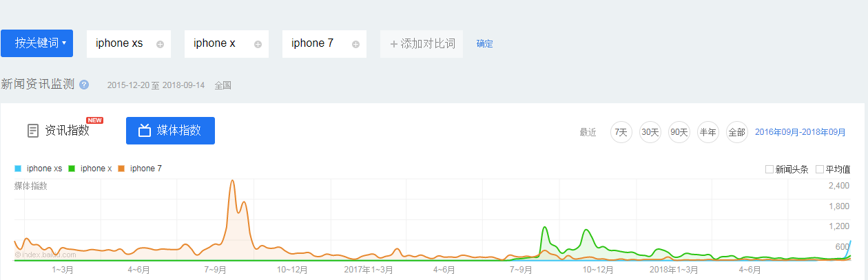This screenshot has height=280, width=868.
Task: Click the 确定 confirm link
Action: [x=485, y=43]
